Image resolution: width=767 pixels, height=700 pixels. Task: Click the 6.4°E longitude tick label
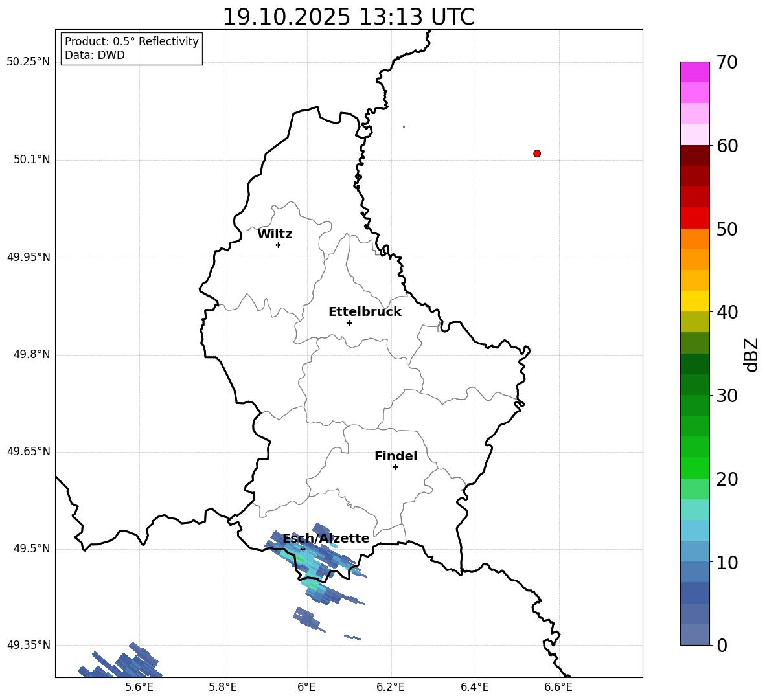(x=474, y=687)
